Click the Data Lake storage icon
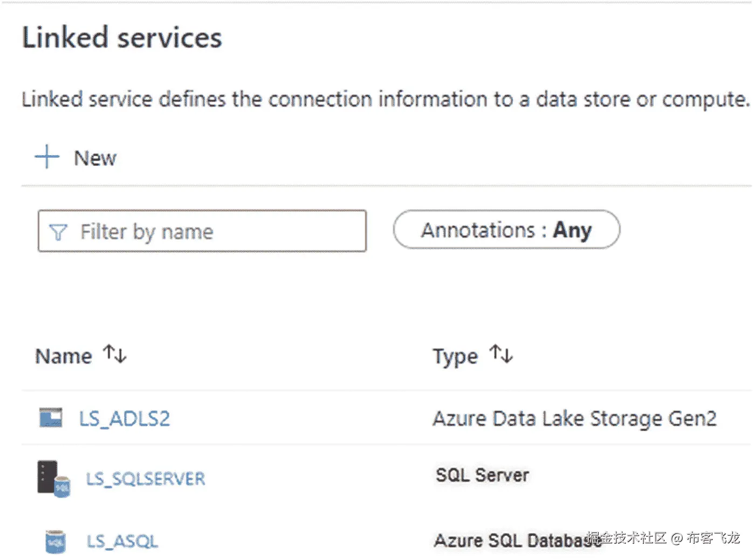This screenshot has height=560, width=755. (51, 418)
